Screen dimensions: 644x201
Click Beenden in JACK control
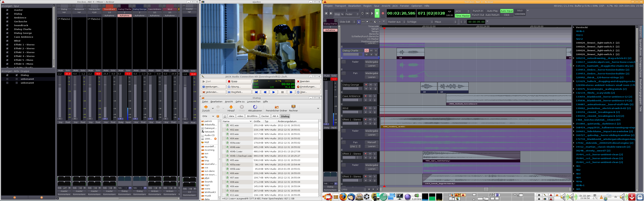308,81
